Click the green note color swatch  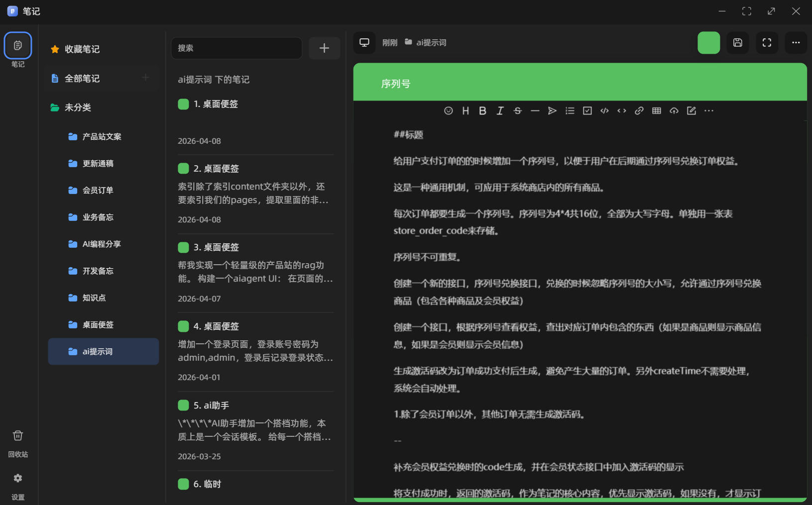709,43
